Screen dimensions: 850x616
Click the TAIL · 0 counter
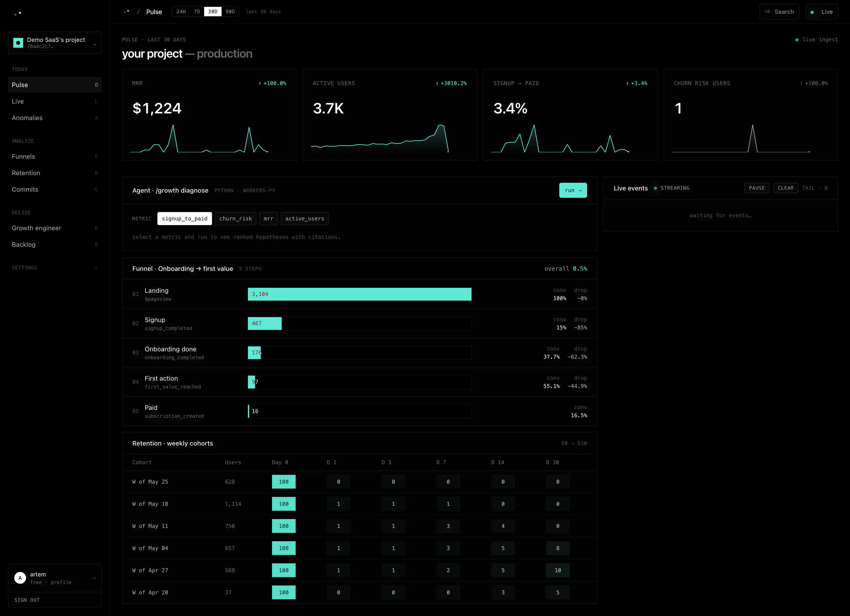coord(815,188)
